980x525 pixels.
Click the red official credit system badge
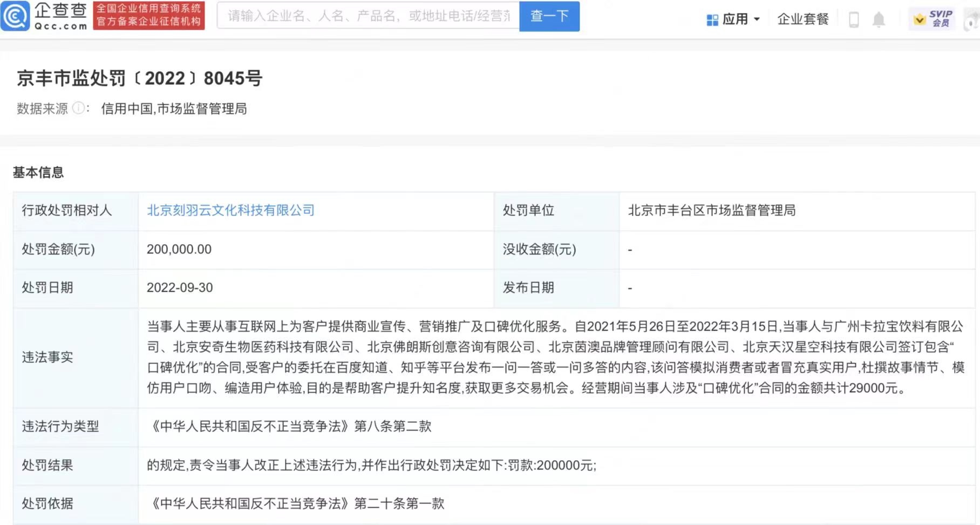point(149,16)
